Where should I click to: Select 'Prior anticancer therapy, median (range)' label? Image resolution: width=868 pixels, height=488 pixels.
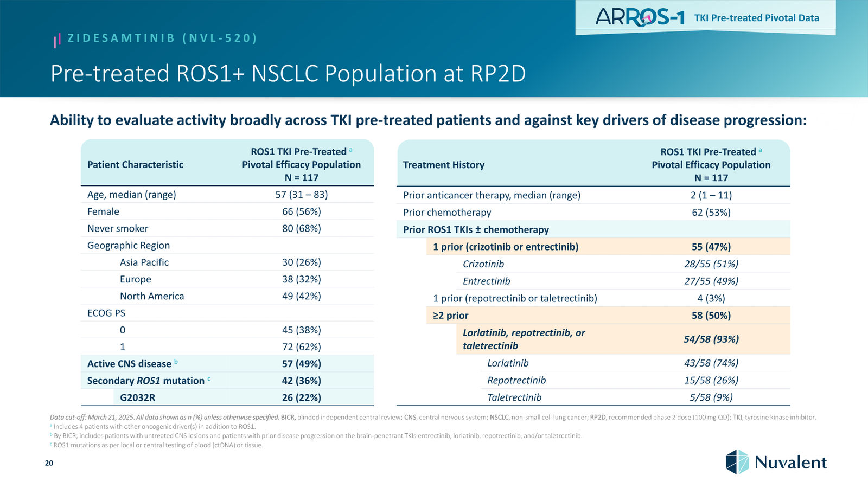click(x=492, y=195)
